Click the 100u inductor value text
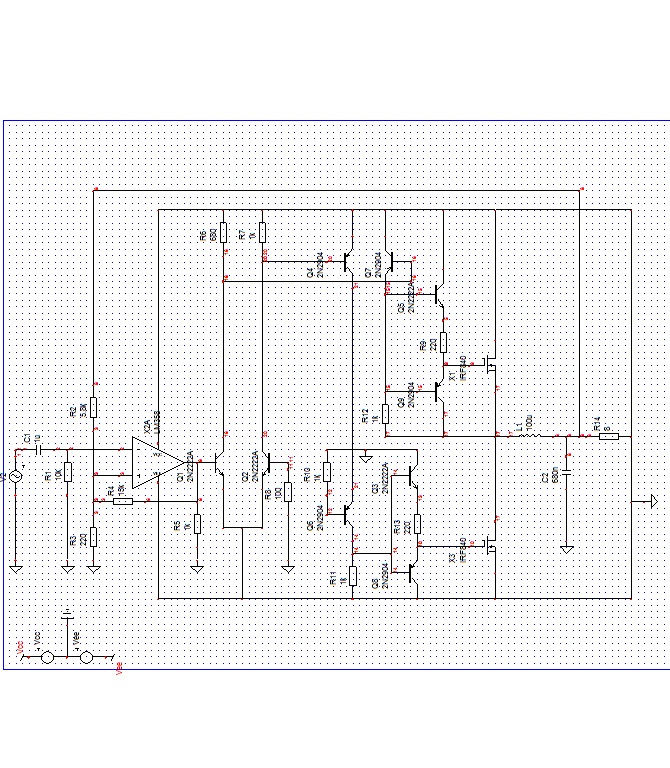Image resolution: width=670 pixels, height=768 pixels. click(529, 423)
